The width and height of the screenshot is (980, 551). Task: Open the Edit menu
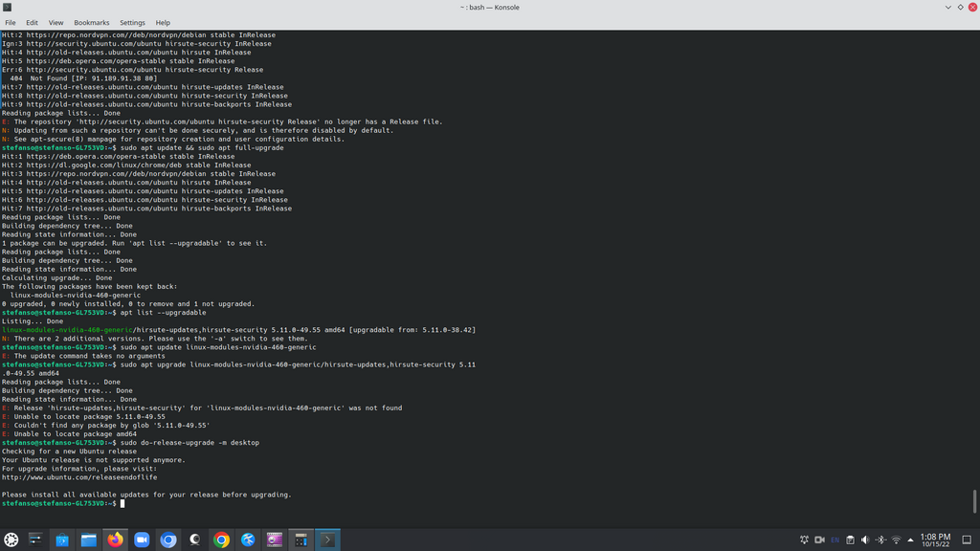point(32,22)
